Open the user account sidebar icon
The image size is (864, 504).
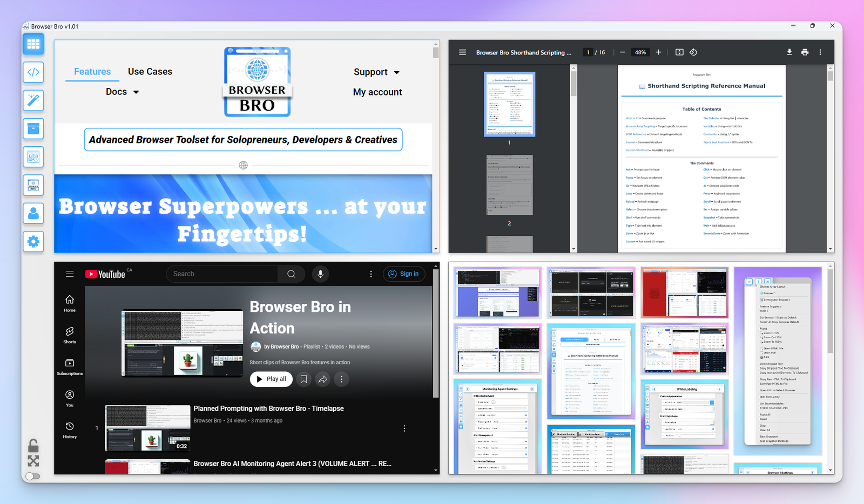(x=33, y=214)
